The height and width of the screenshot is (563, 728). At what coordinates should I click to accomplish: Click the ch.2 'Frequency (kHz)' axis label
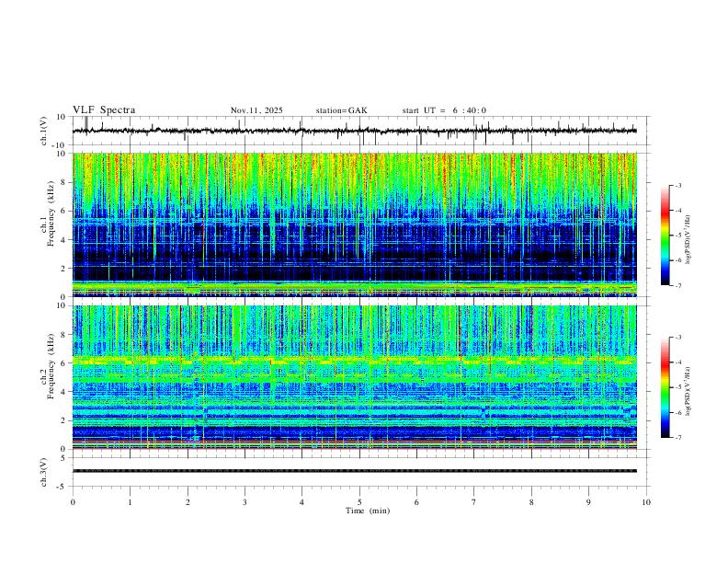pyautogui.click(x=51, y=367)
